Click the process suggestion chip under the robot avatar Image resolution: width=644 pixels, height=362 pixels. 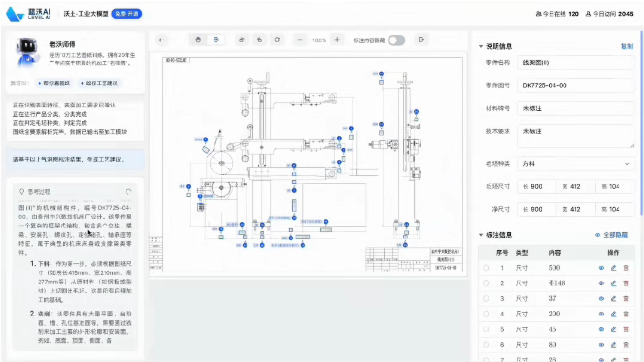[99, 83]
